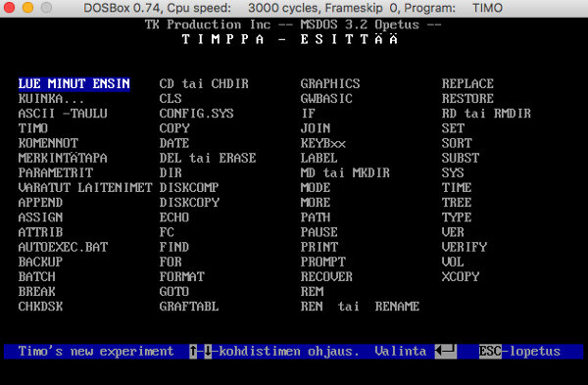
Task: Open the BATCH topic
Action: pos(37,276)
